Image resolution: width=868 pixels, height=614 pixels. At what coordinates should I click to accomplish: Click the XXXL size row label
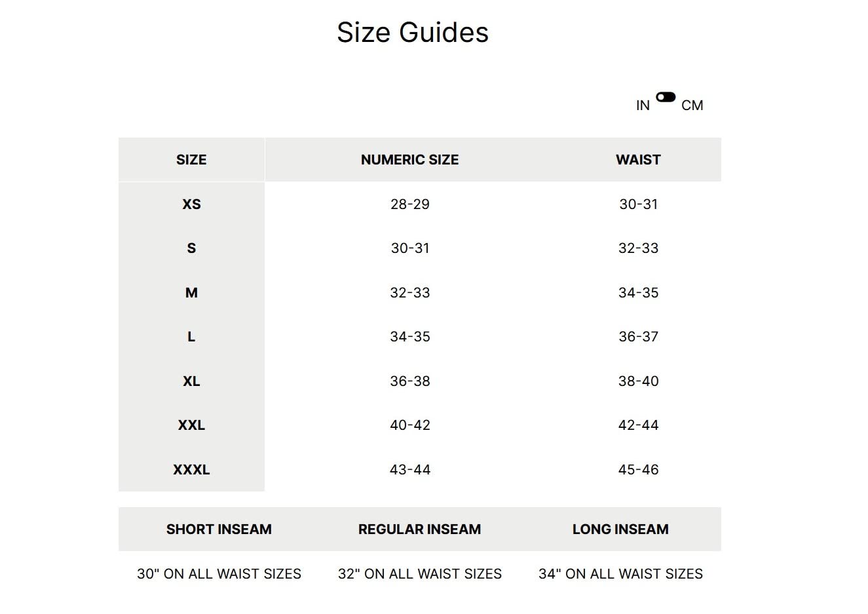coord(191,470)
